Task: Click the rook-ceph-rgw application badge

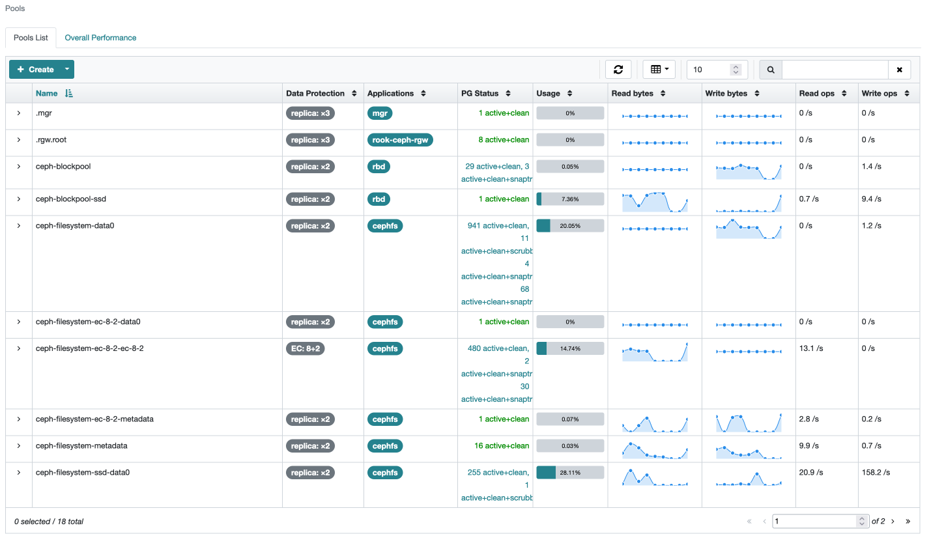Action: [x=400, y=140]
